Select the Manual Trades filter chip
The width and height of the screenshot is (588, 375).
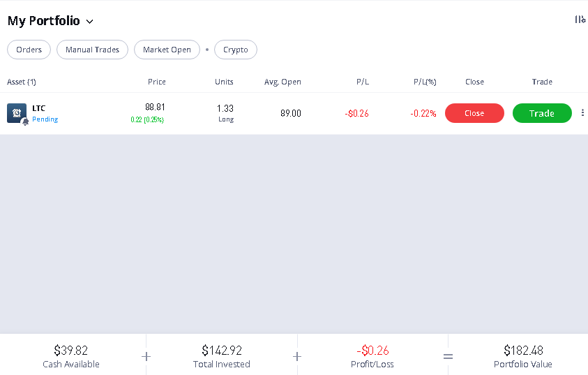(x=93, y=50)
